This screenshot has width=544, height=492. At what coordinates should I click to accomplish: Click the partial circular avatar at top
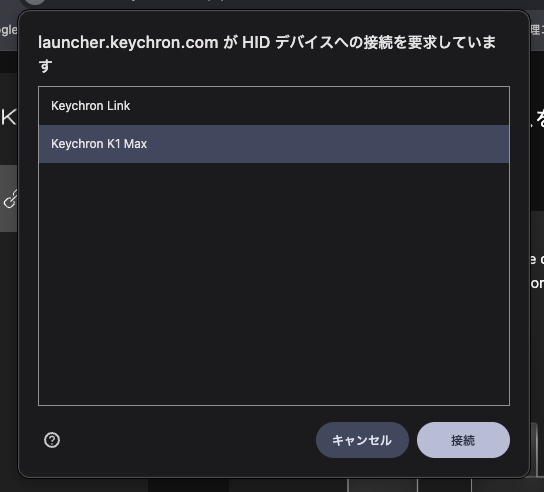pyautogui.click(x=35, y=2)
